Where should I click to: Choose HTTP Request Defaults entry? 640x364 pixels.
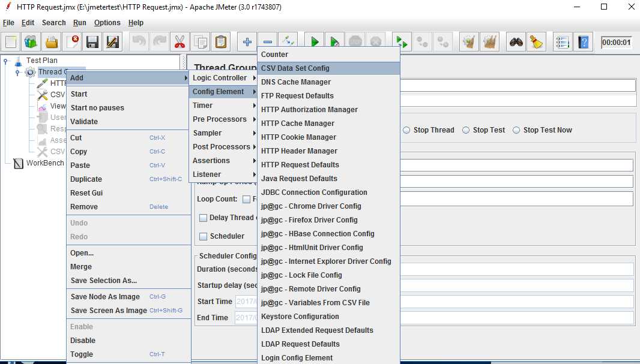[328, 165]
